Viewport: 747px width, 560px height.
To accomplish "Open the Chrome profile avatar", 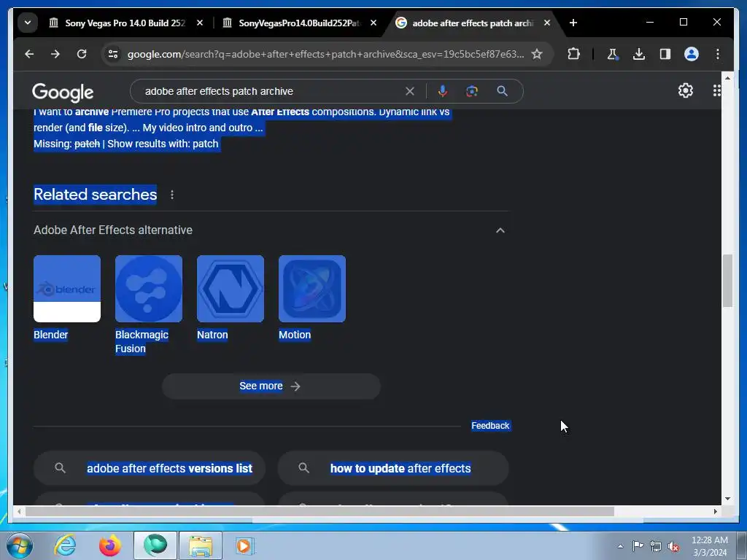I will pos(692,54).
